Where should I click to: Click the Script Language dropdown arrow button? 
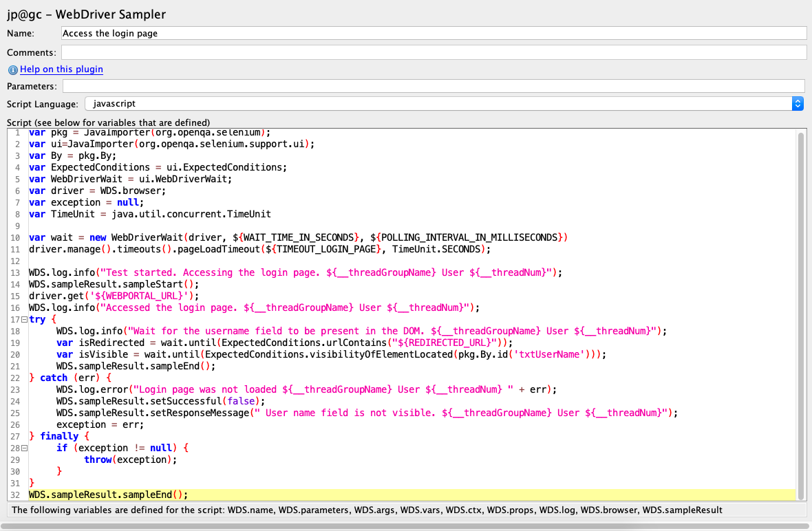(798, 103)
